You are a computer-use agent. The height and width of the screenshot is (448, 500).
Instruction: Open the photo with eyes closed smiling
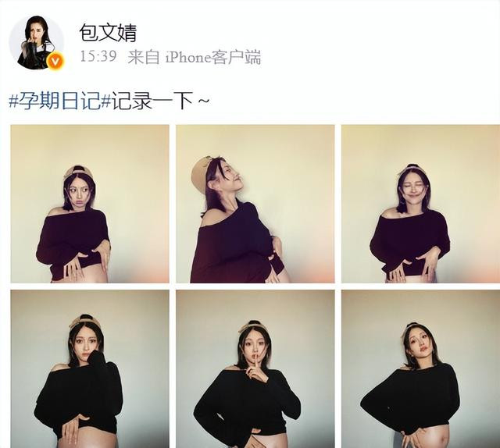point(420,204)
